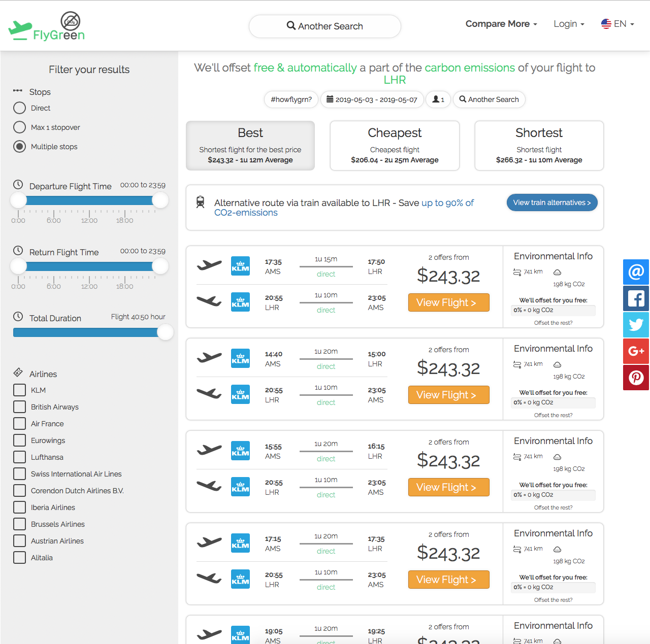Click Return Flight Time slider right handle
Viewport: 650px width, 644px height.
[x=160, y=266]
